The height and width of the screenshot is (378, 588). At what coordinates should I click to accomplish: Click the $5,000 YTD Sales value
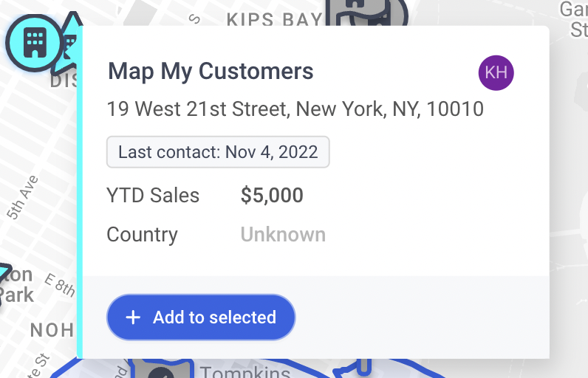pos(272,195)
